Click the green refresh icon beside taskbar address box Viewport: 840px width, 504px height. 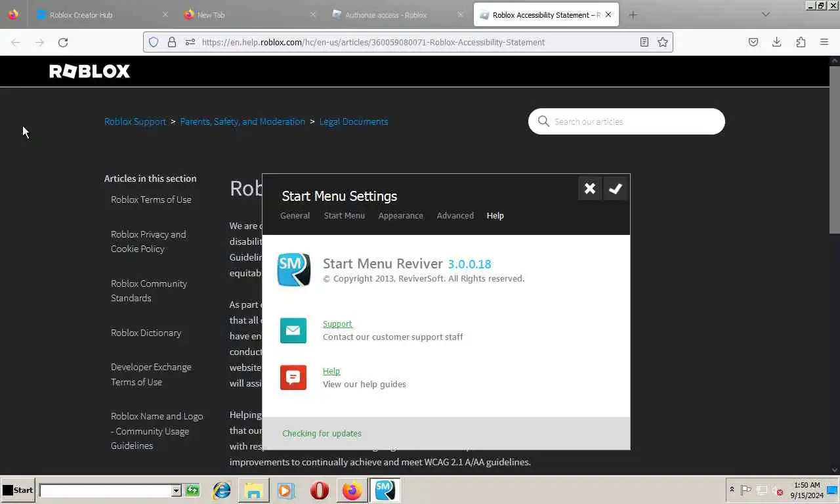[x=192, y=490]
